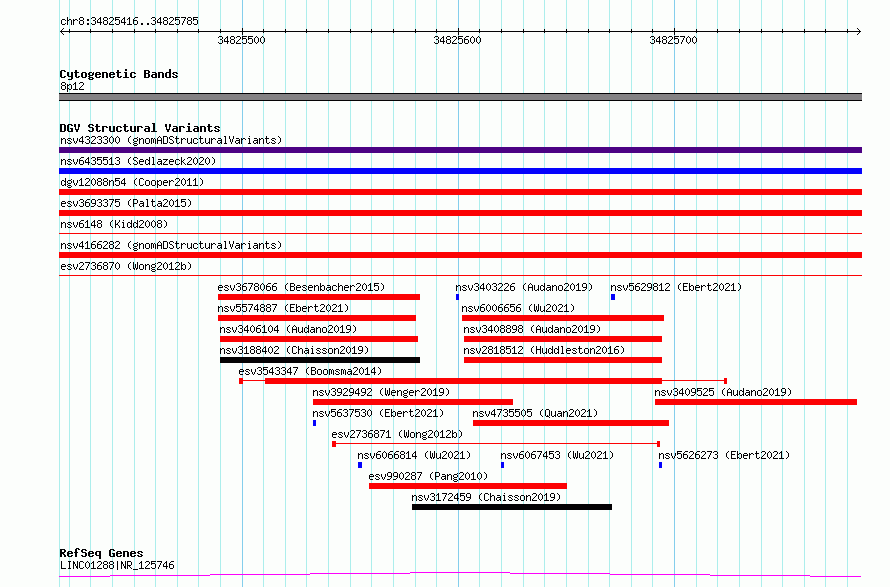This screenshot has width=890, height=587.
Task: Click the red nsv3409525 variant bar
Action: tap(755, 402)
